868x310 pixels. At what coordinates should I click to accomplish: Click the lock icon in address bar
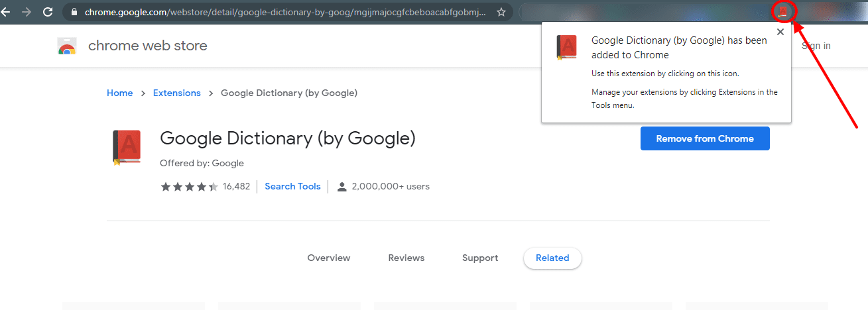click(74, 12)
